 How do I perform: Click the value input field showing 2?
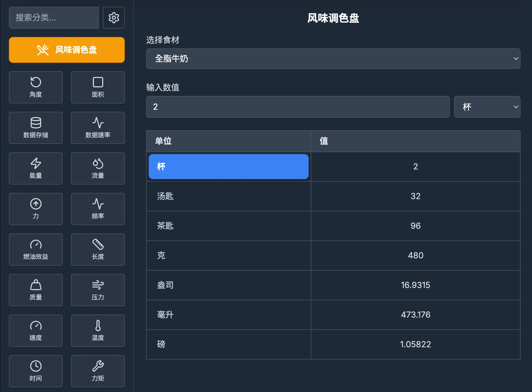[298, 107]
